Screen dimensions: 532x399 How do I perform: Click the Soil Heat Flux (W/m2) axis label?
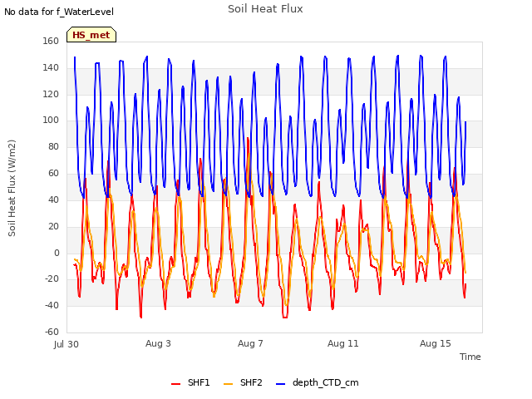(x=12, y=188)
